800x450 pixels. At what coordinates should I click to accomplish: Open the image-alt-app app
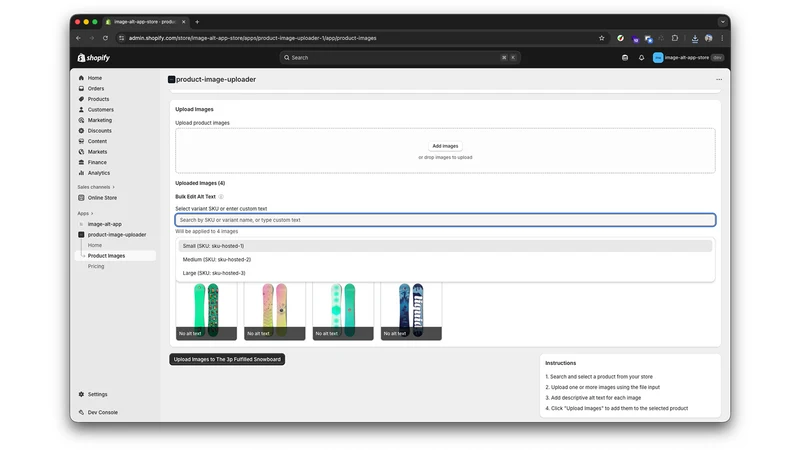pyautogui.click(x=104, y=224)
